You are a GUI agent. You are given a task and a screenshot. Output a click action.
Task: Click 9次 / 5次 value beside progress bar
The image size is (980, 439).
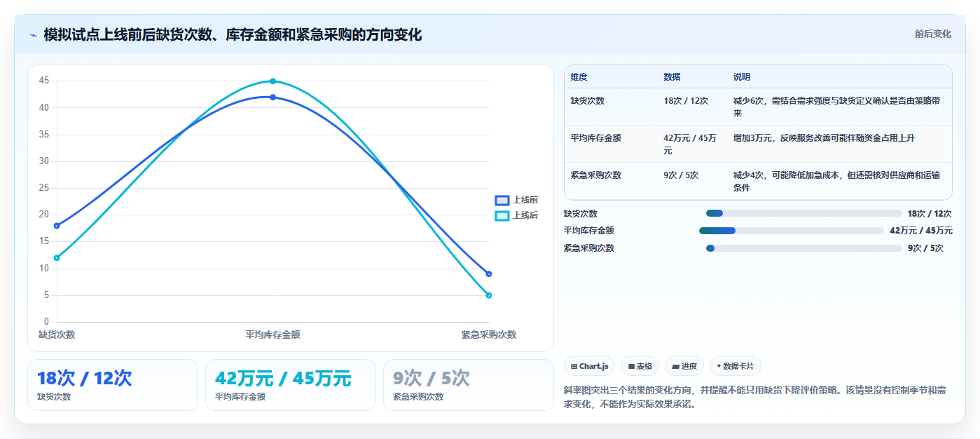[x=925, y=248]
